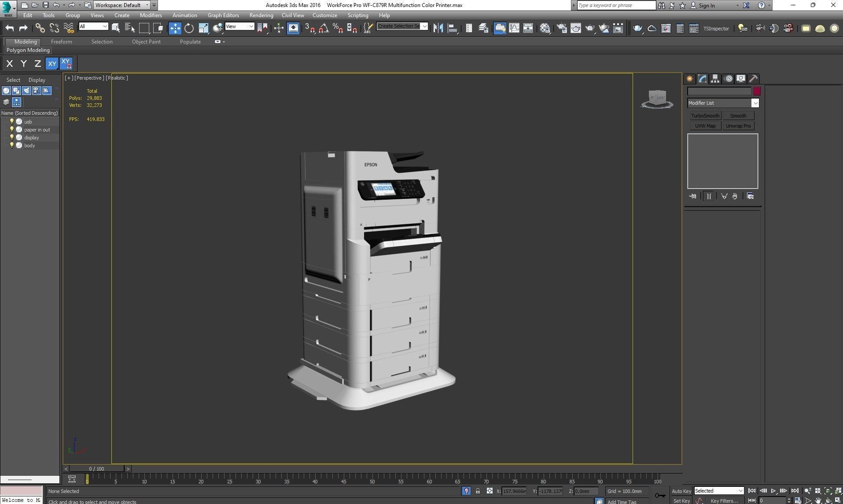
Task: Open the Motion command panel
Action: pyautogui.click(x=729, y=79)
